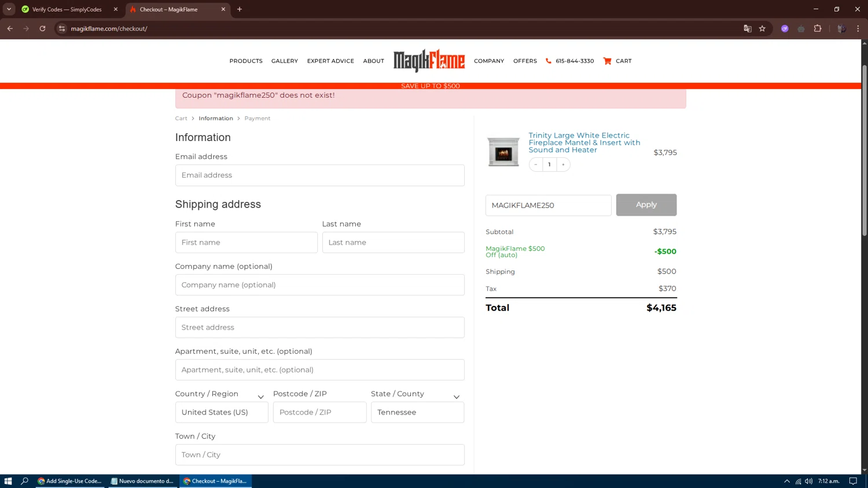Expand the Country / Region chevron

[x=261, y=397]
